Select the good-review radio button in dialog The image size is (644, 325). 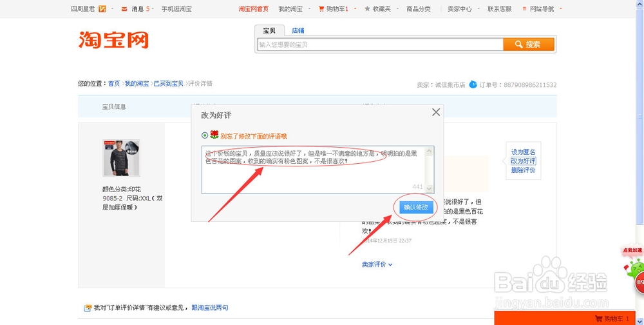205,135
